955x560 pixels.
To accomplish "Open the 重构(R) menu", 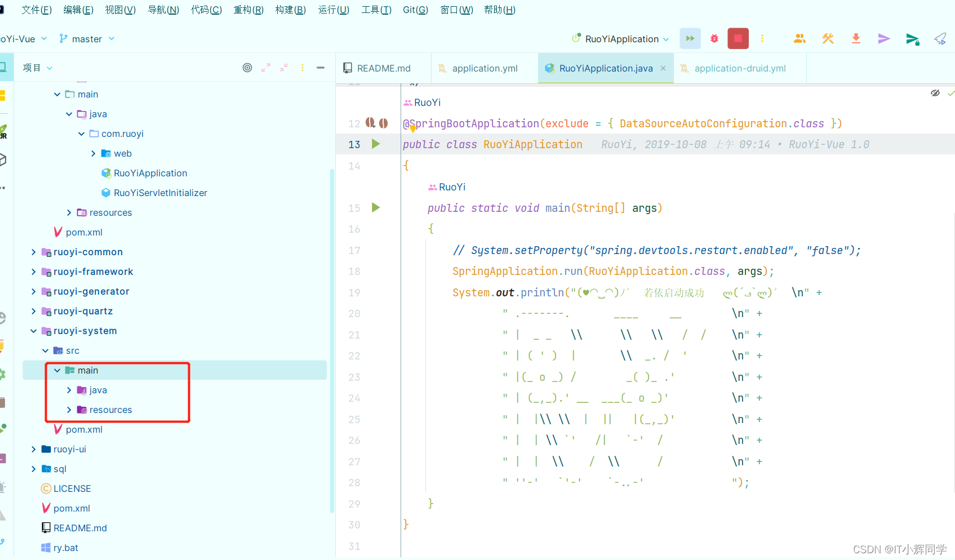I will tap(248, 10).
